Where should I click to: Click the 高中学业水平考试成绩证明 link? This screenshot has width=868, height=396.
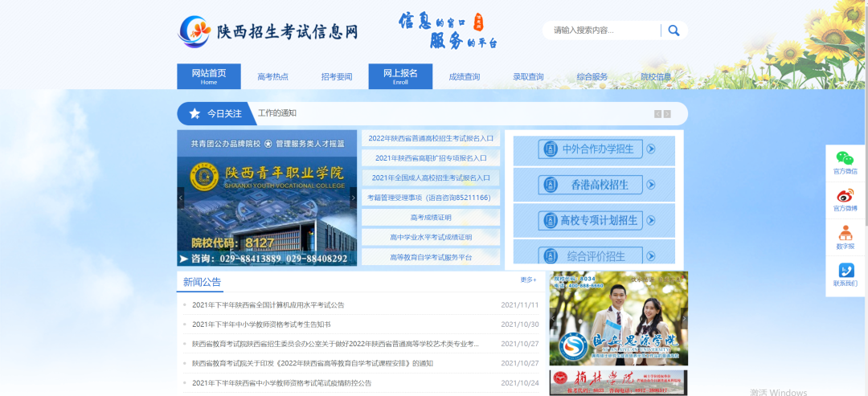pos(431,237)
